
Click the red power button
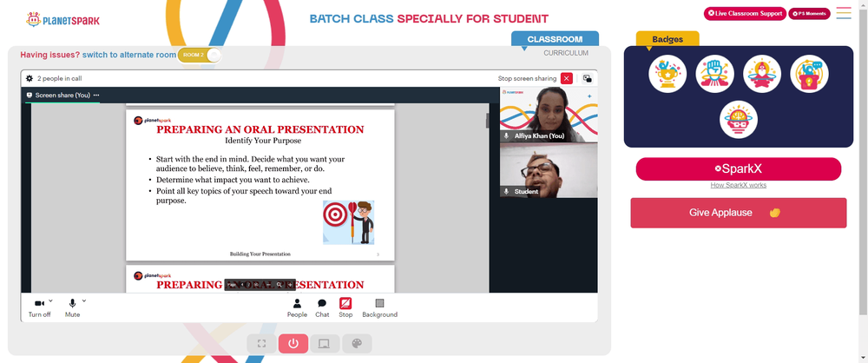[293, 344]
